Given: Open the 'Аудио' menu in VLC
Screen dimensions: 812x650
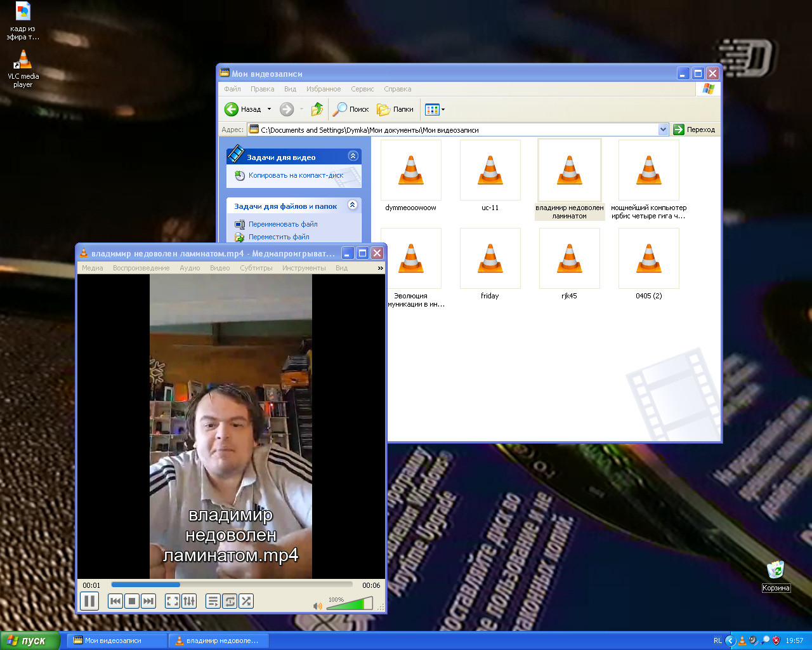Looking at the screenshot, I should [190, 268].
